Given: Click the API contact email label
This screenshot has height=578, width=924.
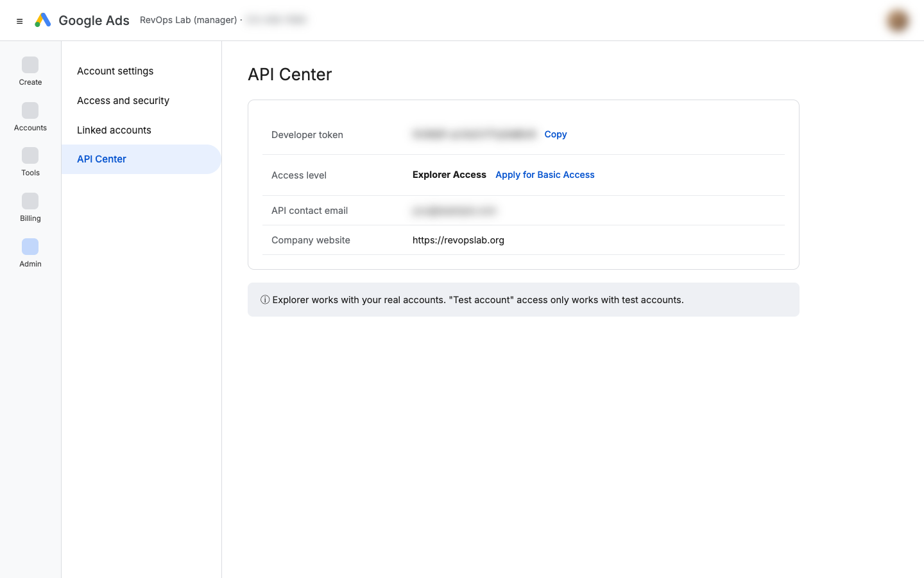Looking at the screenshot, I should [309, 211].
